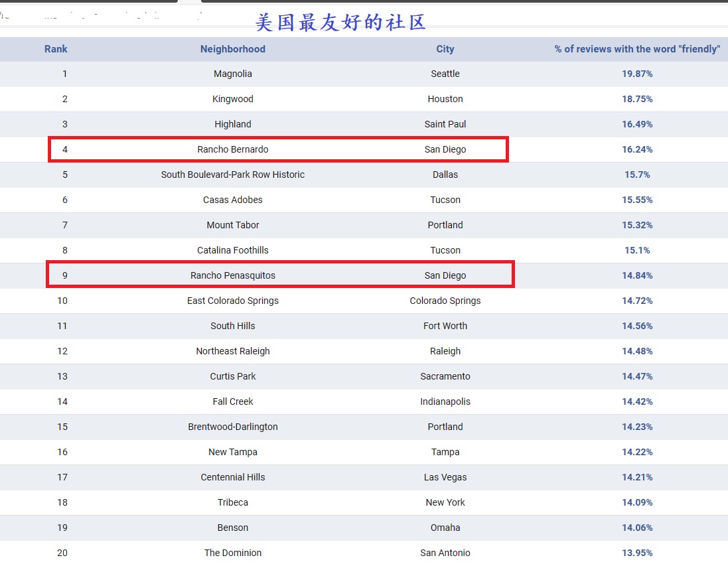Select the 16.24% value for Rancho Bernardo
Viewport: 728px width, 574px height.
pos(636,149)
